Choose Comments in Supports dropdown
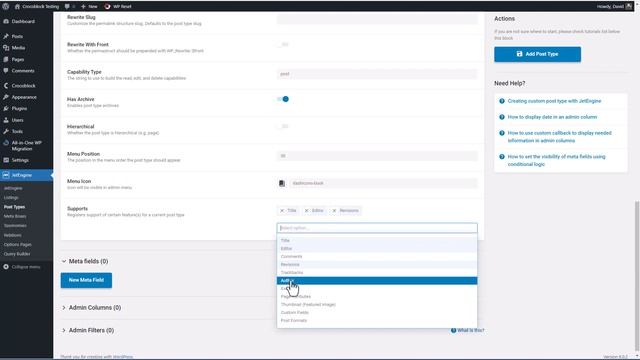 [x=377, y=256]
